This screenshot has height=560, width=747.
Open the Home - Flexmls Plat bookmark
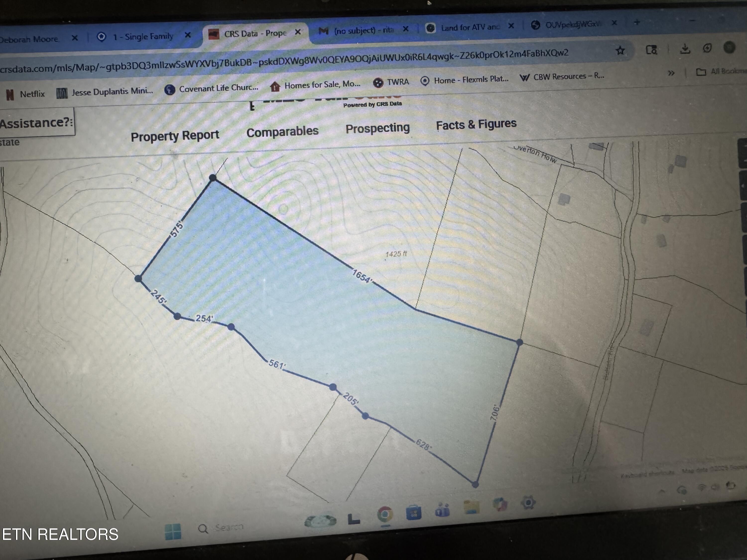[465, 80]
